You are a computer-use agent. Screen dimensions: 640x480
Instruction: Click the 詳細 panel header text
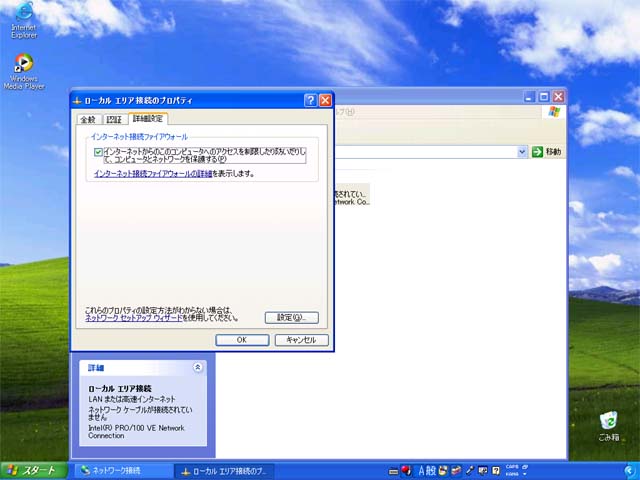pyautogui.click(x=96, y=368)
